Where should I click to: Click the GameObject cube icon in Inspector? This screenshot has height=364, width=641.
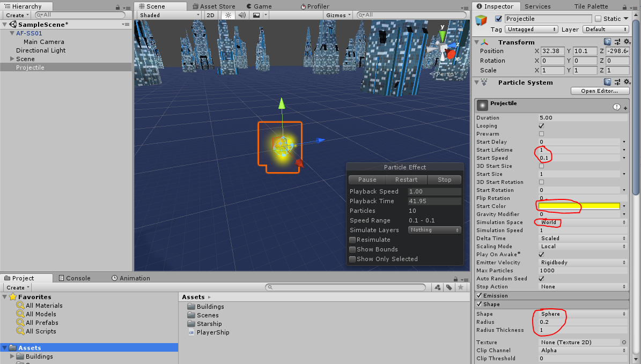(481, 20)
